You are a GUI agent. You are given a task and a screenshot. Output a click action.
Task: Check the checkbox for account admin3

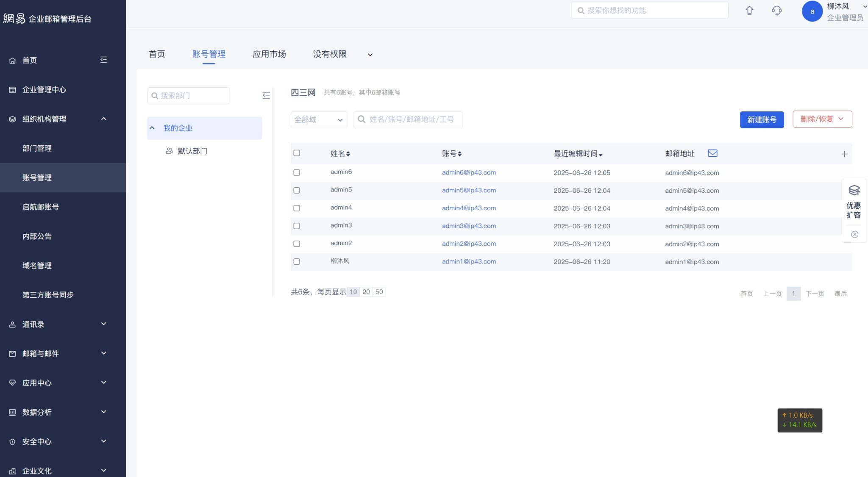pyautogui.click(x=296, y=226)
